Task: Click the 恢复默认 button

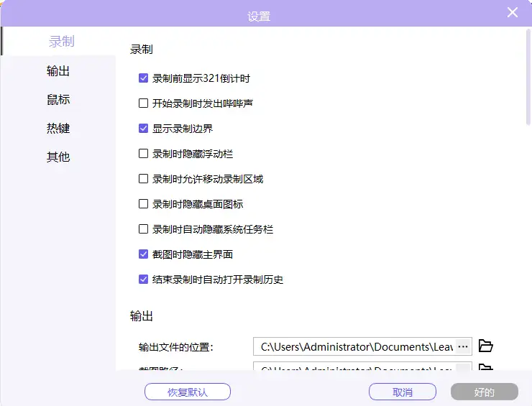Action: click(188, 392)
